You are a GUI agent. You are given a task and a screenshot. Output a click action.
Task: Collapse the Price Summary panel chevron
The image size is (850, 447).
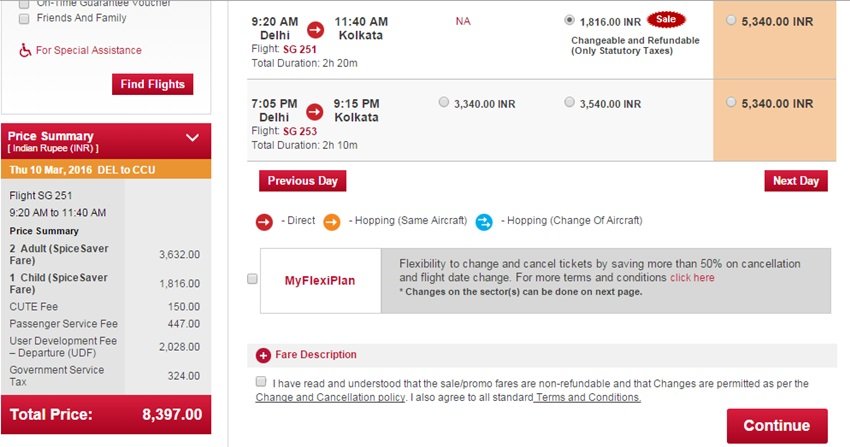click(x=193, y=137)
